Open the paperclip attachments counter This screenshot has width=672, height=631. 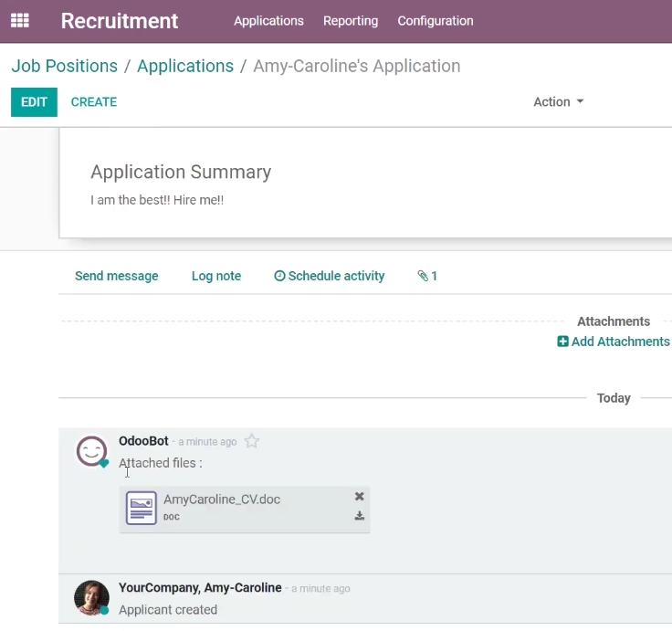[x=427, y=276]
